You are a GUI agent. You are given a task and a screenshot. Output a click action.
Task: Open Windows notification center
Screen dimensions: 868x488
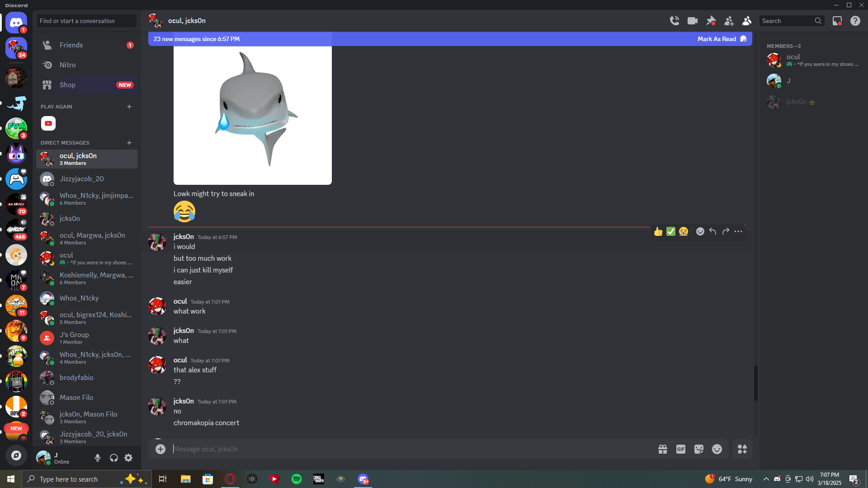point(854,479)
